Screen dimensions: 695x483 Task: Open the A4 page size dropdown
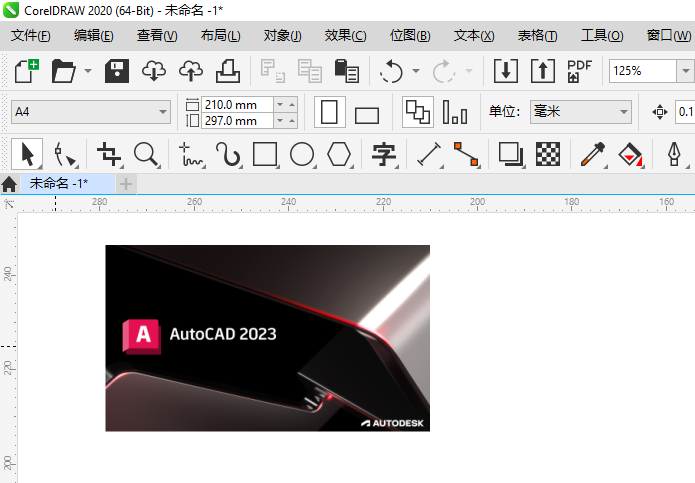[x=163, y=112]
